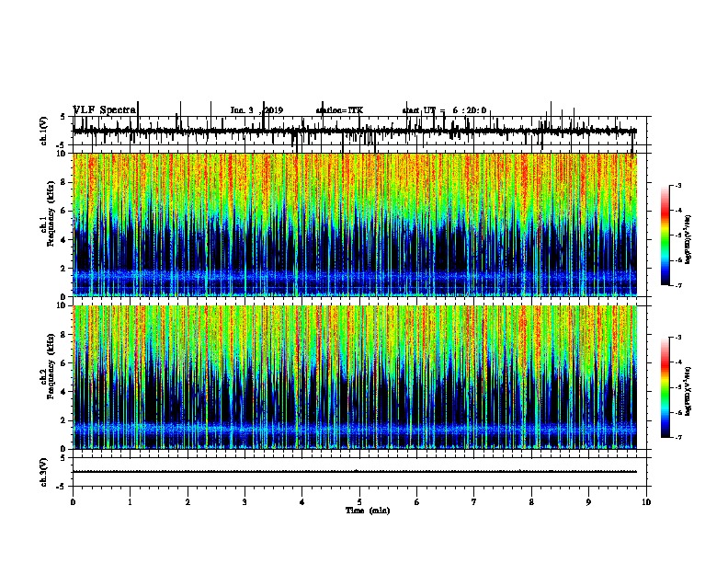Click the ch.1 spectrogram color bar
This screenshot has width=728, height=563.
click(x=665, y=236)
